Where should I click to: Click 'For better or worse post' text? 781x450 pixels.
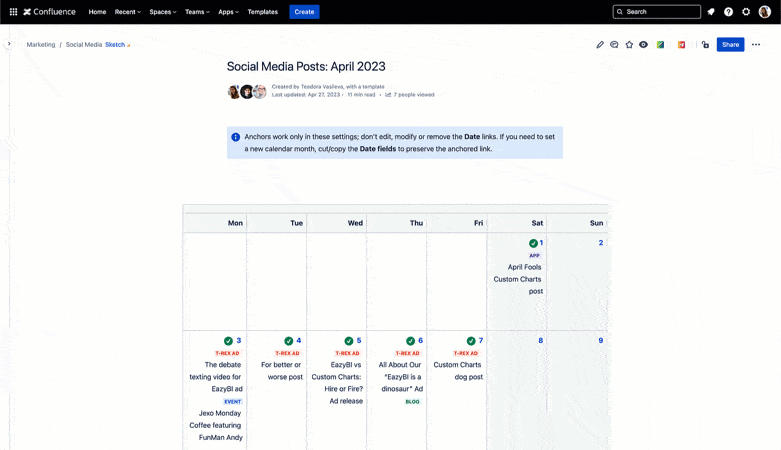pos(281,371)
